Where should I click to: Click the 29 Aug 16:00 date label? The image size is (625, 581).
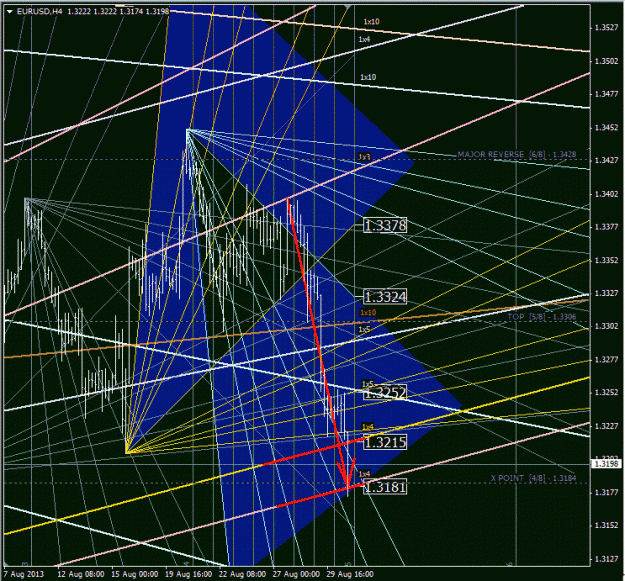(350, 574)
